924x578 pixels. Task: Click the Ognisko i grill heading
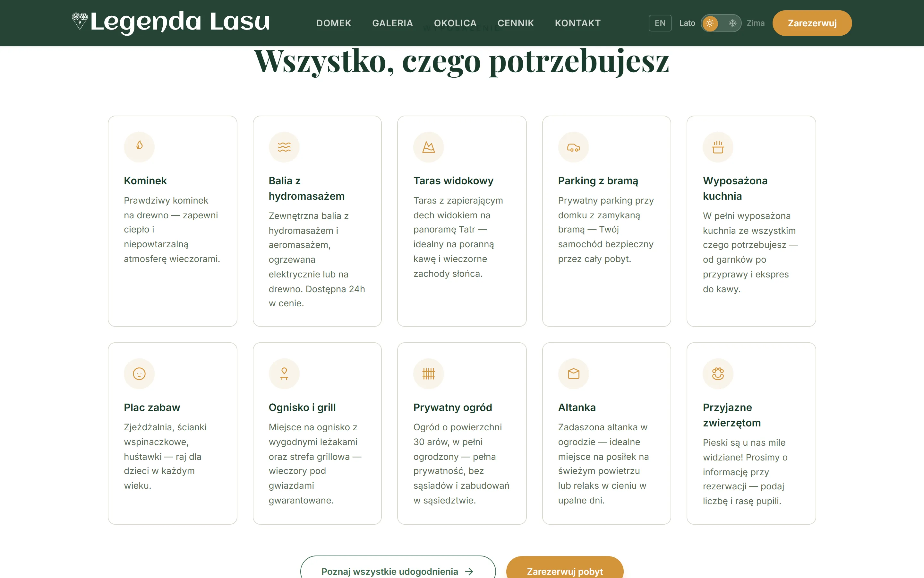pyautogui.click(x=302, y=407)
